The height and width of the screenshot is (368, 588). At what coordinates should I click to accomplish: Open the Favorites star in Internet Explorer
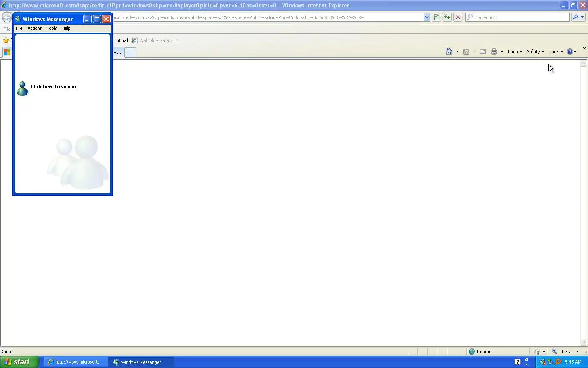coord(6,40)
